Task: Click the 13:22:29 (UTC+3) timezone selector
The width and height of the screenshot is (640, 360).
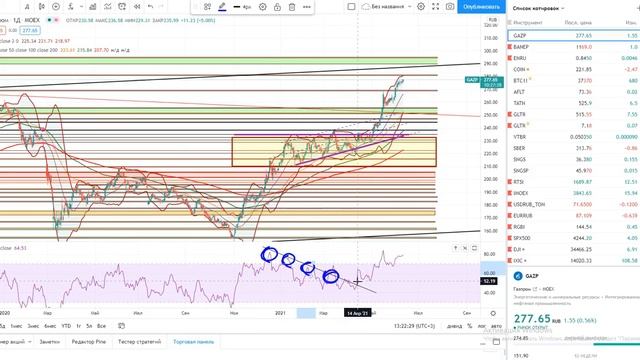Action: (414, 326)
